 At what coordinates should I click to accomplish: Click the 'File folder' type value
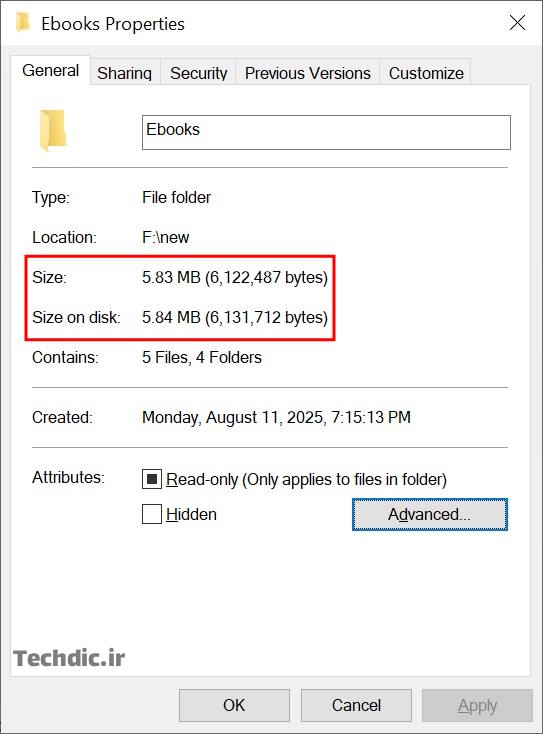pos(176,198)
